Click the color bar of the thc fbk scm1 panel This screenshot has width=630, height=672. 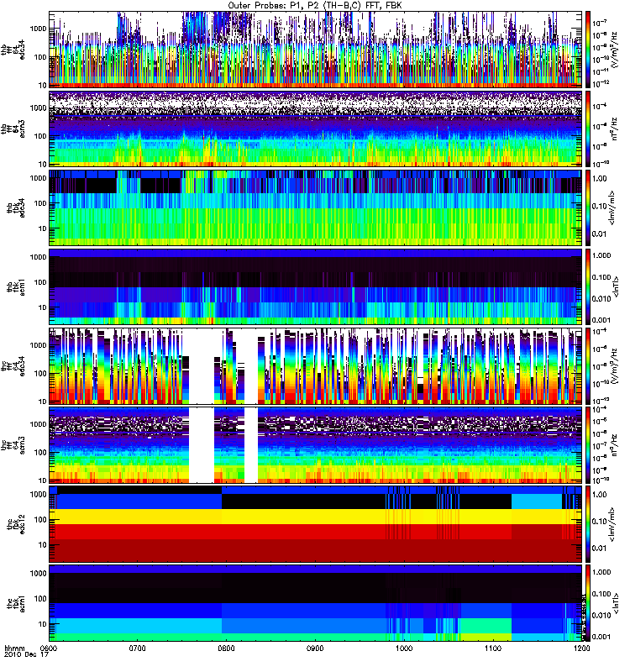tap(588, 602)
